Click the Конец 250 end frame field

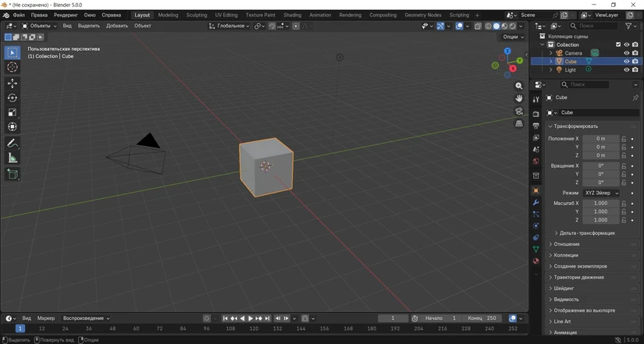481,318
